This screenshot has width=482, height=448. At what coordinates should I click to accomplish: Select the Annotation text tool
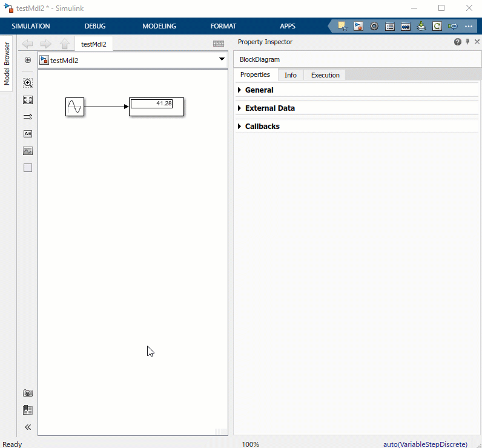pos(28,134)
